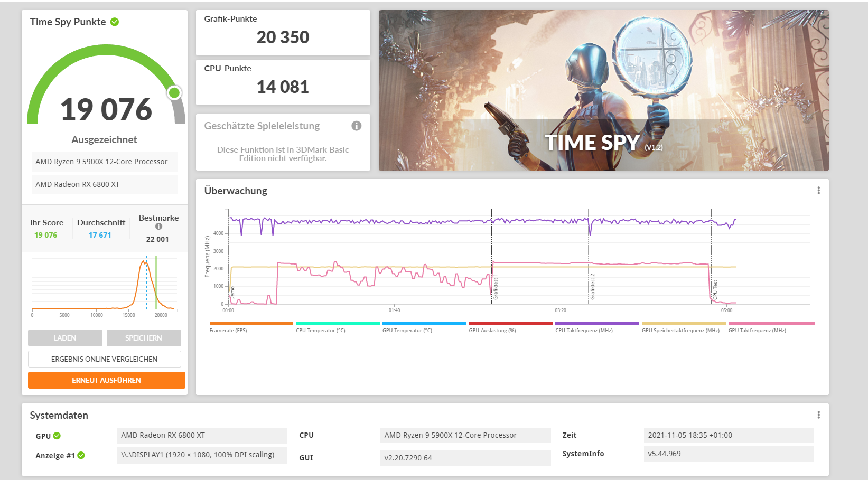Screen dimensions: 868x480
Task: Click the Ausgezeichnet rating label
Action: pyautogui.click(x=105, y=139)
